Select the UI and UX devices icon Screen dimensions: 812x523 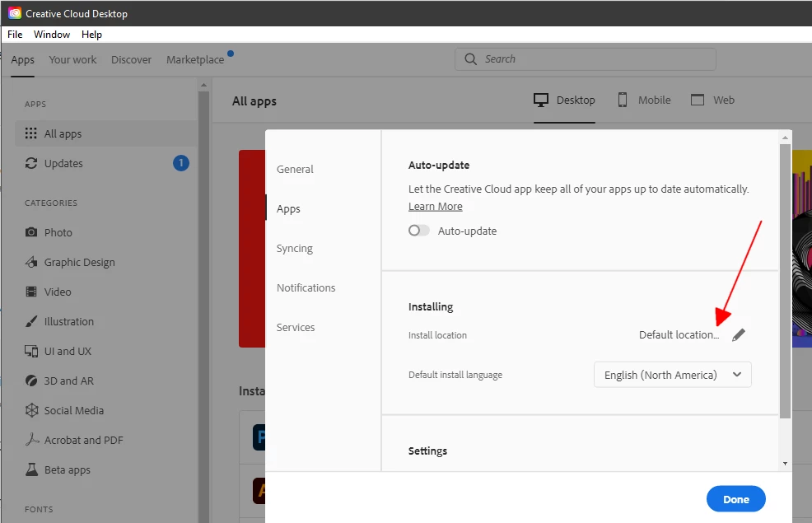tap(31, 351)
